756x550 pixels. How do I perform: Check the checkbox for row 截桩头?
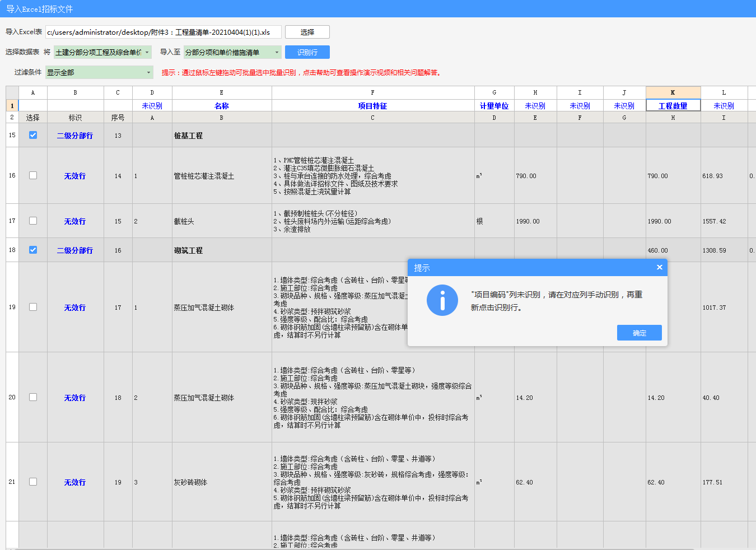coord(33,221)
